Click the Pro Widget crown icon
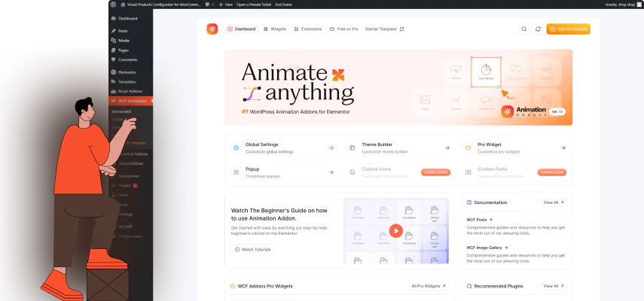 (468, 147)
